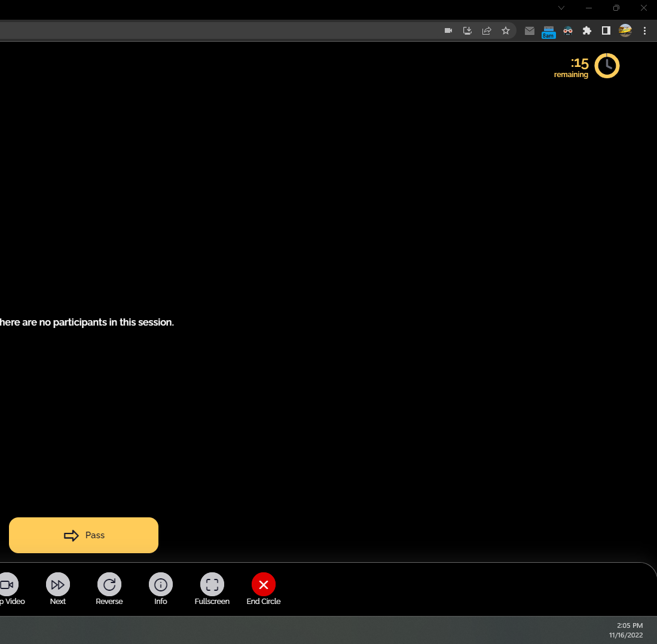The width and height of the screenshot is (657, 644).
Task: Click the timer clock showing :15 remaining
Action: (607, 65)
